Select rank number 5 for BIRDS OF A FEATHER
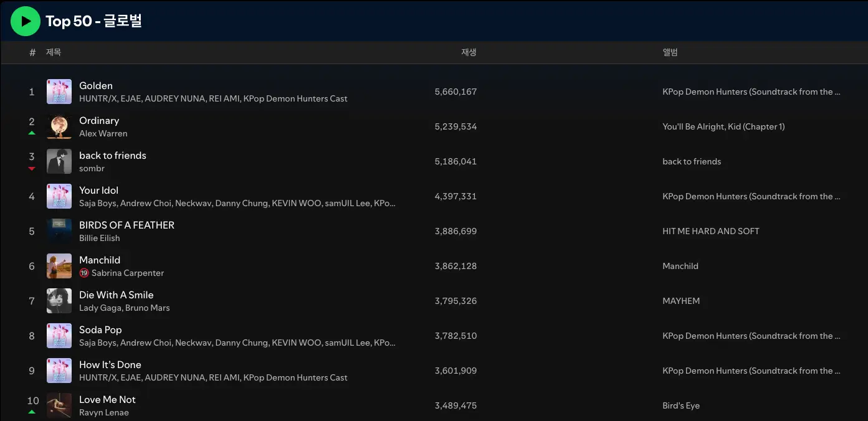 click(x=32, y=231)
